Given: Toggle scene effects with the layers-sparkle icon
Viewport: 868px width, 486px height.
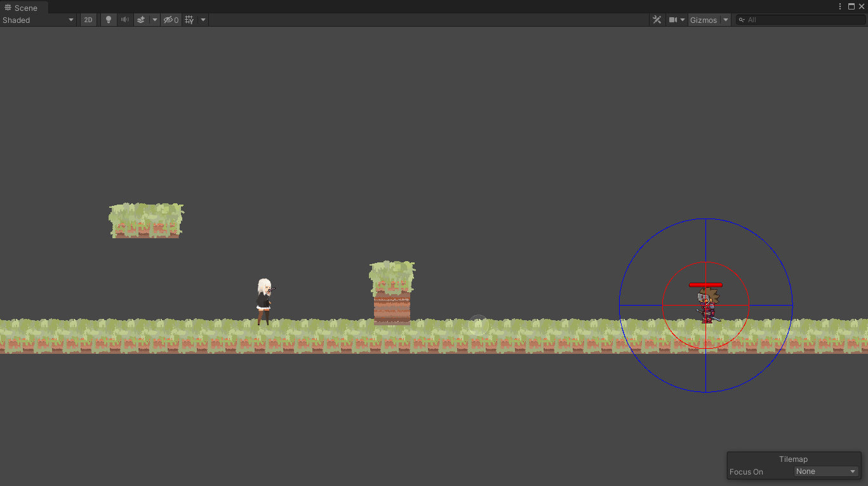Looking at the screenshot, I should [x=141, y=20].
